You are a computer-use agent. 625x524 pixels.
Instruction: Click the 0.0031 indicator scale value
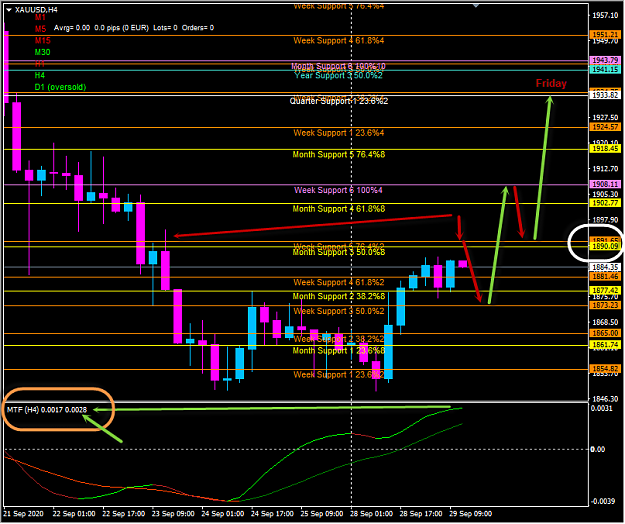click(x=601, y=408)
